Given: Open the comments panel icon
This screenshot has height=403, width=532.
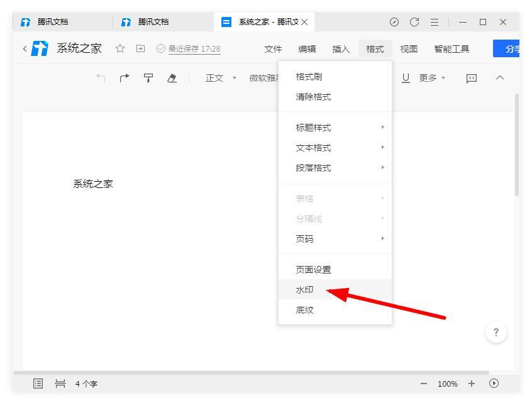Looking at the screenshot, I should coord(472,79).
